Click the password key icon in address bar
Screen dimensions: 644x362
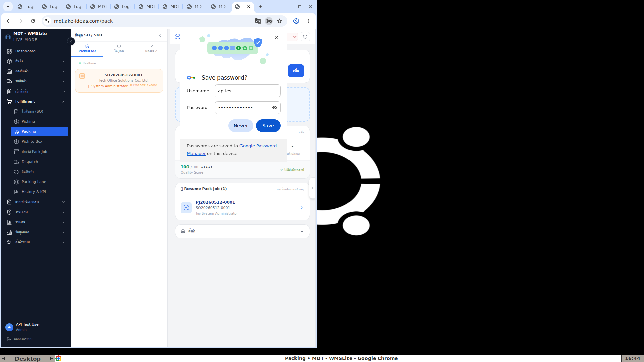tap(269, 21)
